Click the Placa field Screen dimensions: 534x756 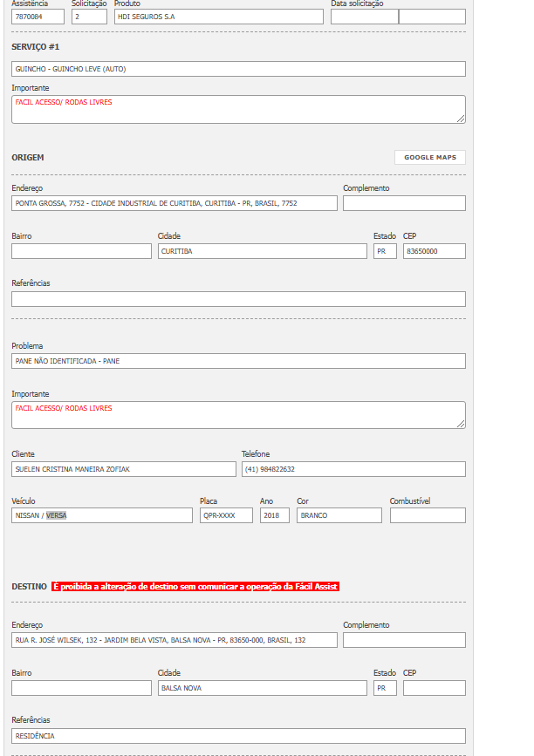pyautogui.click(x=226, y=515)
